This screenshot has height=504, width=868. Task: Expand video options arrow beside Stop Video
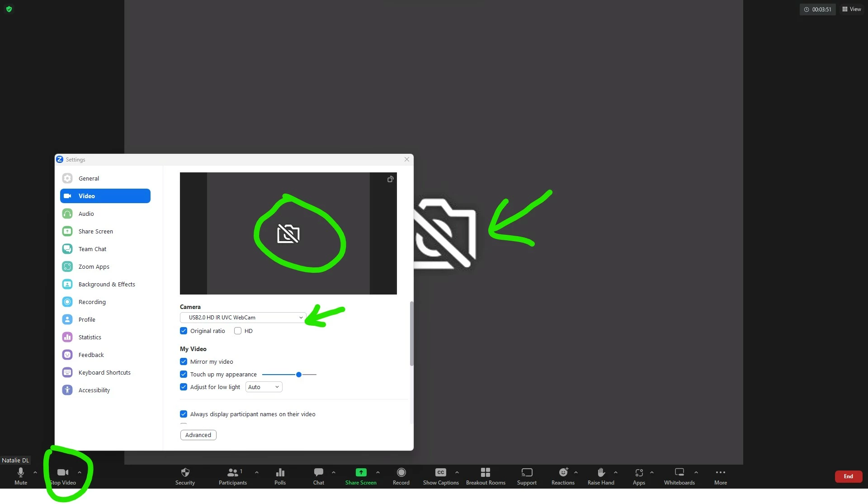(80, 472)
